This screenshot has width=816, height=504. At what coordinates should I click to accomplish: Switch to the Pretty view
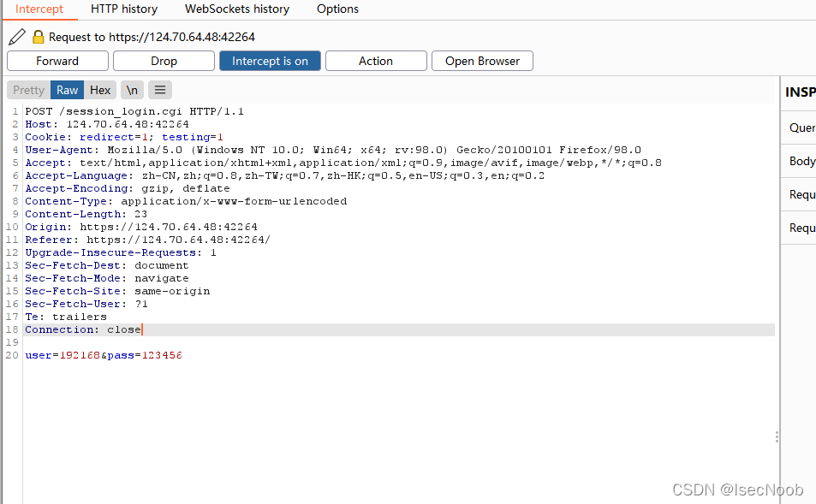click(x=28, y=90)
